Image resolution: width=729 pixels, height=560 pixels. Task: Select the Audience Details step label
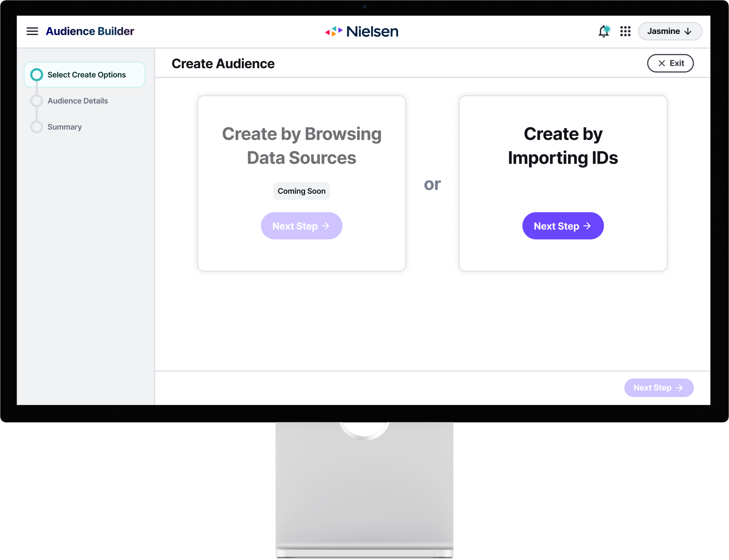point(78,101)
